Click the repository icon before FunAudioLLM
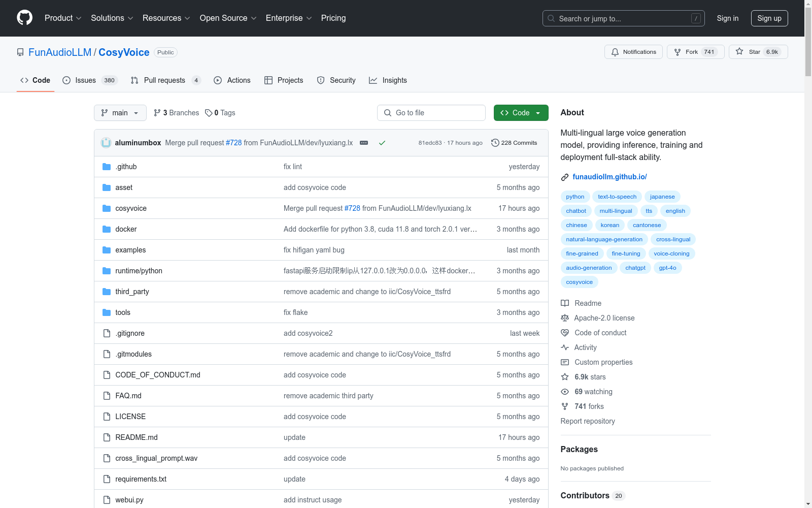This screenshot has width=812, height=508. (20, 52)
